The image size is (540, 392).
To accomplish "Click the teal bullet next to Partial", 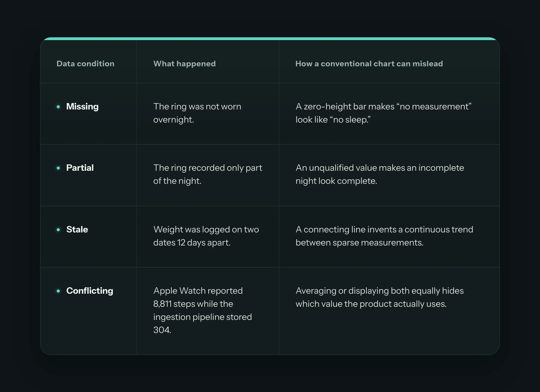I will click(x=58, y=168).
